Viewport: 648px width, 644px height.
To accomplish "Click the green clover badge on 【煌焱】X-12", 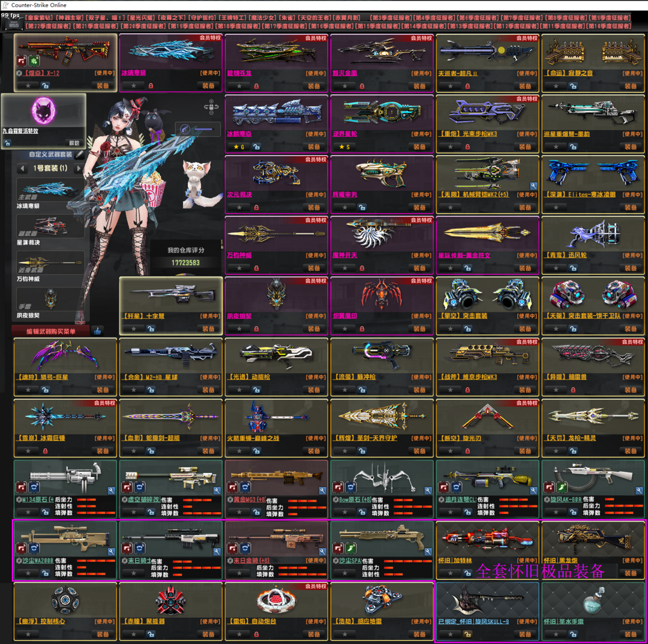I will coord(34,61).
